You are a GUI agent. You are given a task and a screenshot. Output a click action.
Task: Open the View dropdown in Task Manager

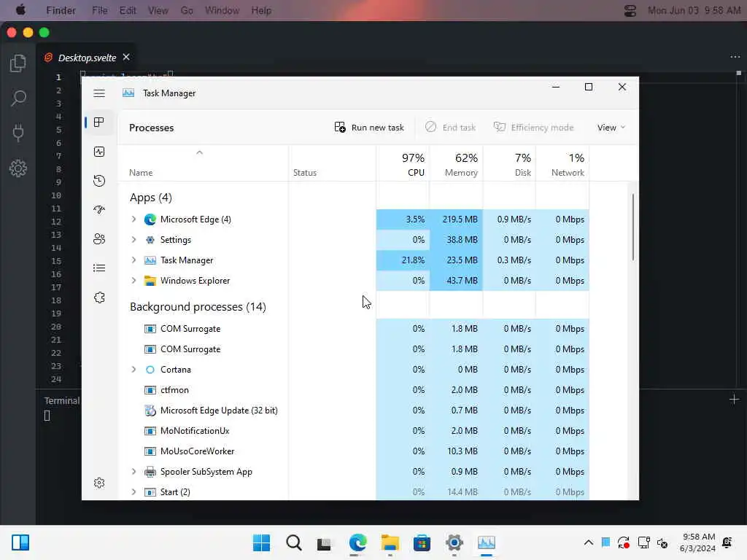pyautogui.click(x=611, y=128)
